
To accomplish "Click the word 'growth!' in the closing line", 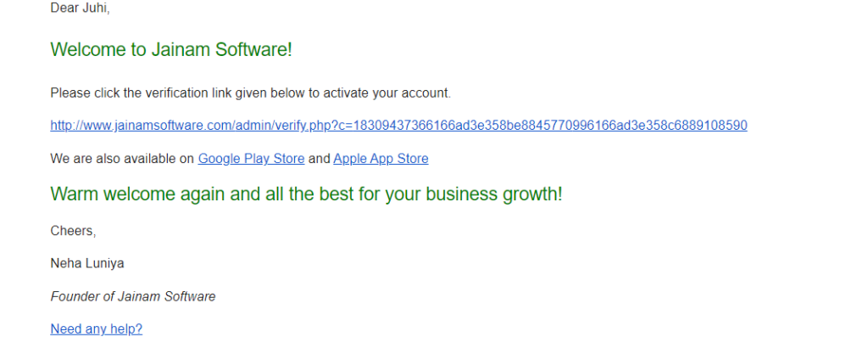I will [x=532, y=195].
